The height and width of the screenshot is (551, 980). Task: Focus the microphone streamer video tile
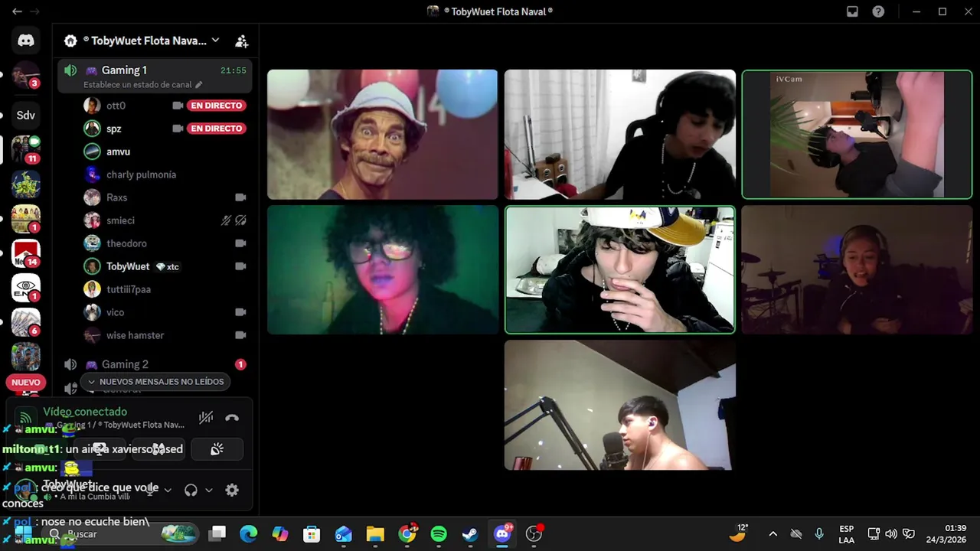pos(619,405)
